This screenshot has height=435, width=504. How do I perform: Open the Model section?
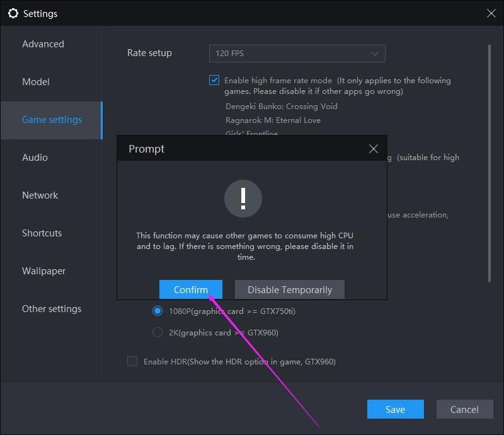[x=36, y=81]
